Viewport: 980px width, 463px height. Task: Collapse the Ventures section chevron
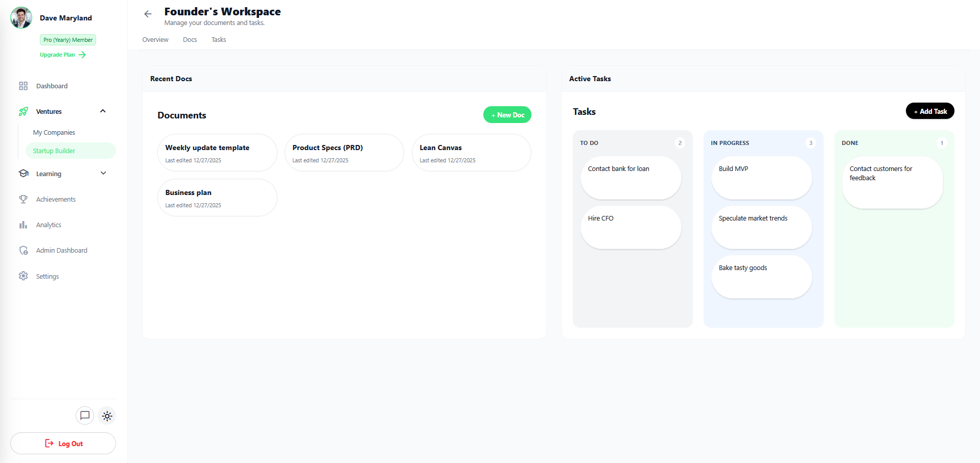coord(103,111)
